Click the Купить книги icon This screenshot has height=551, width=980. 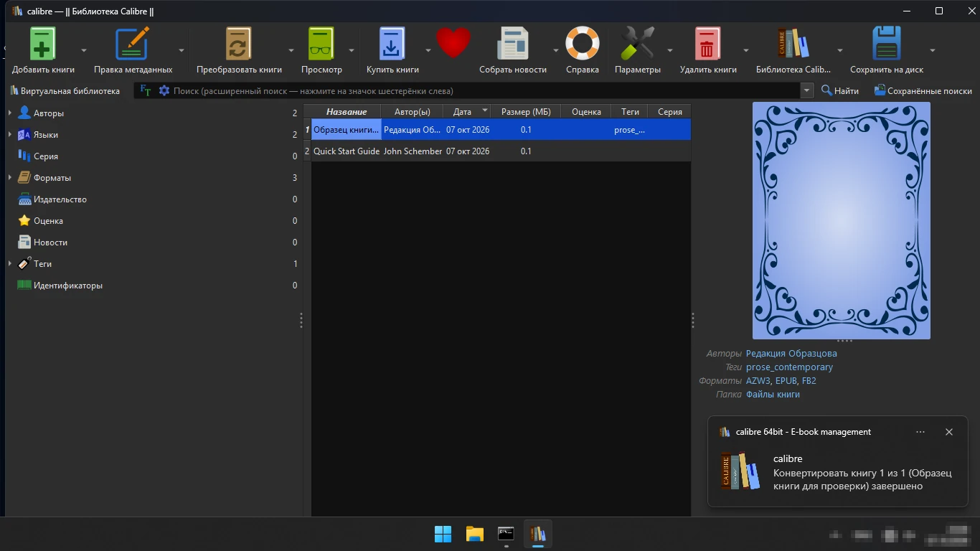(x=392, y=44)
